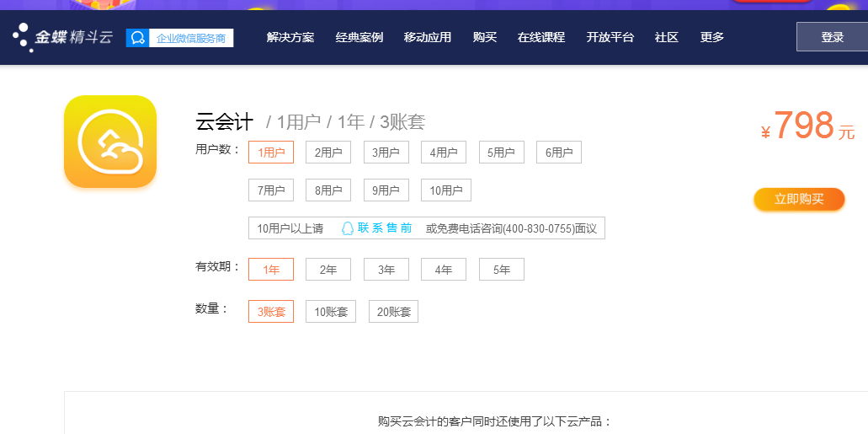Pick the 8用户 option

click(x=329, y=190)
